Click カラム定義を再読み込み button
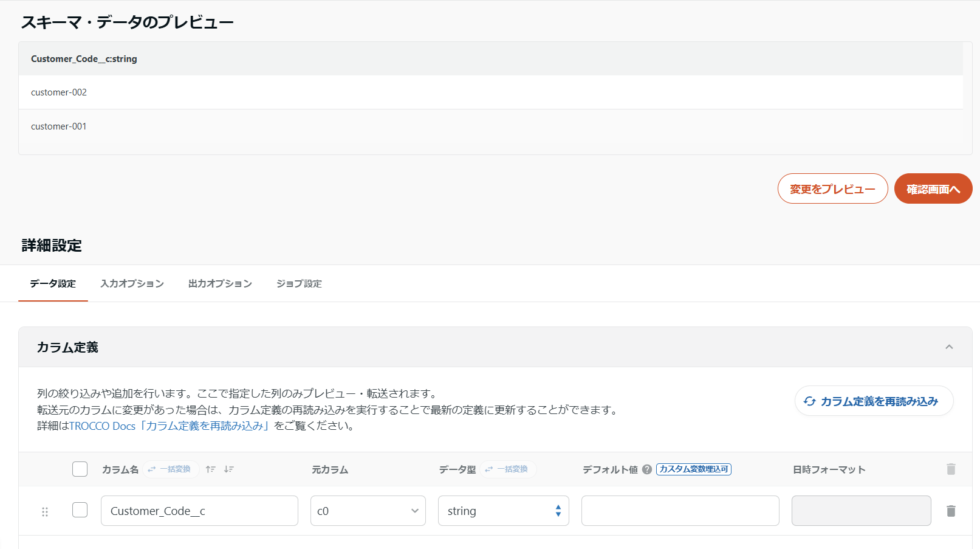Screen dimensions: 980x549 (x=874, y=401)
